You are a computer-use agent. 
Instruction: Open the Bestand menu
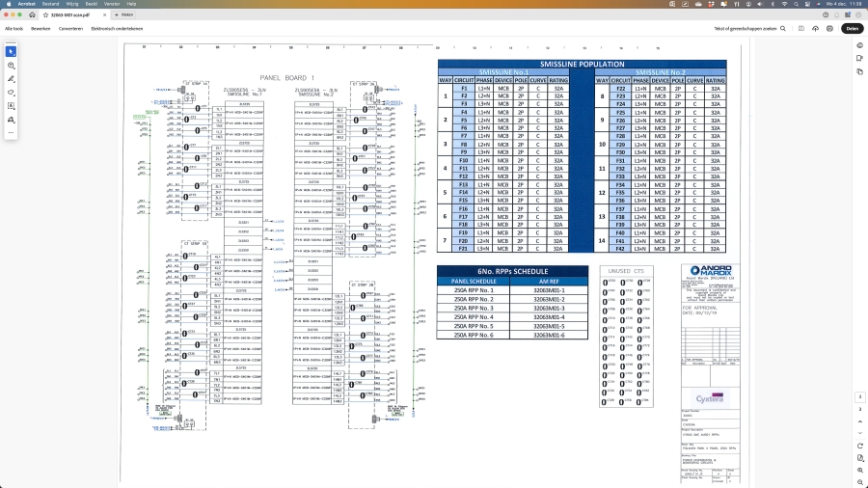coord(48,4)
